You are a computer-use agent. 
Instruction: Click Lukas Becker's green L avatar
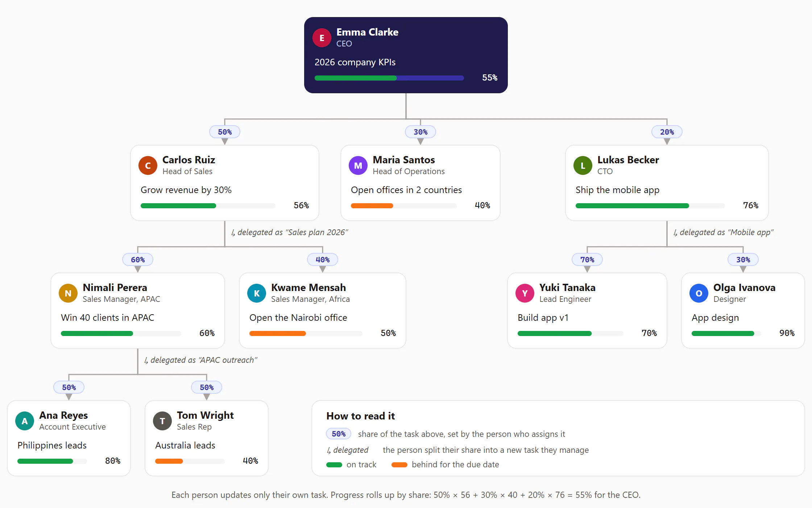pyautogui.click(x=583, y=165)
